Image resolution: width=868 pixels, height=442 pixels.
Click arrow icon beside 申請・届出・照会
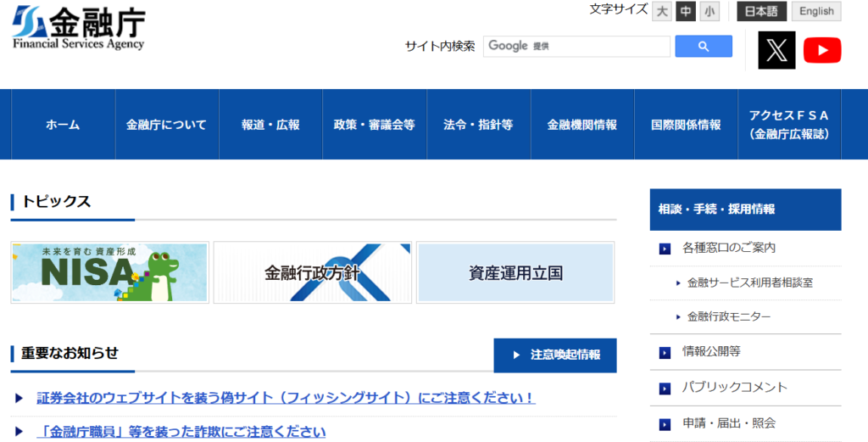tap(665, 423)
